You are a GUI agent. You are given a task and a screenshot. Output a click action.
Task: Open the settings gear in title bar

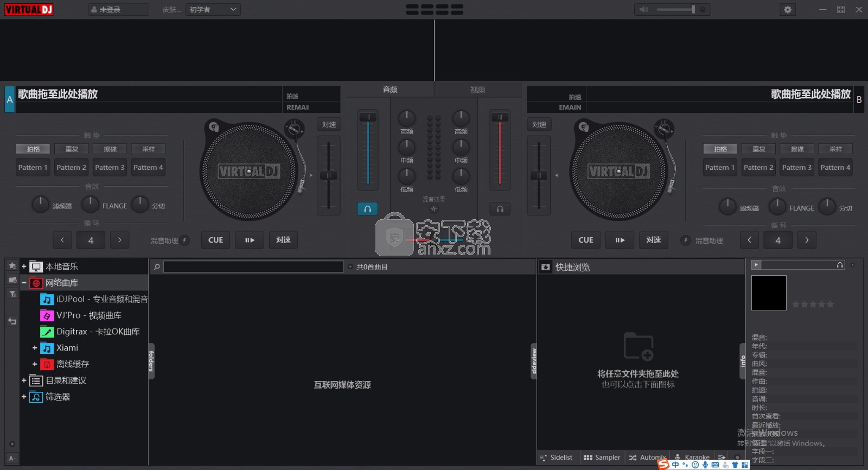[x=787, y=9]
